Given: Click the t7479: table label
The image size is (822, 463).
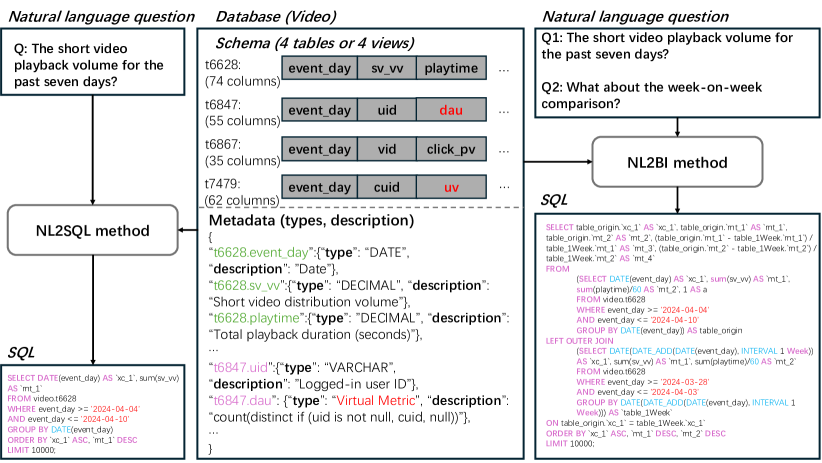Looking at the screenshot, I should click(x=223, y=184).
